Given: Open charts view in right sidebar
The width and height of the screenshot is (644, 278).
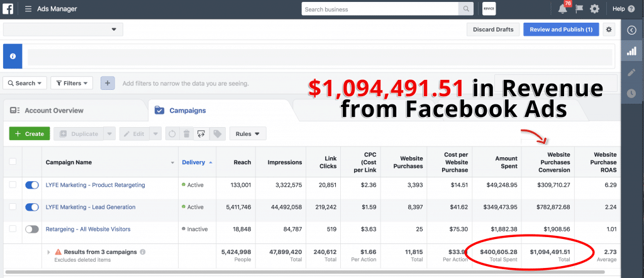Looking at the screenshot, I should [x=631, y=51].
